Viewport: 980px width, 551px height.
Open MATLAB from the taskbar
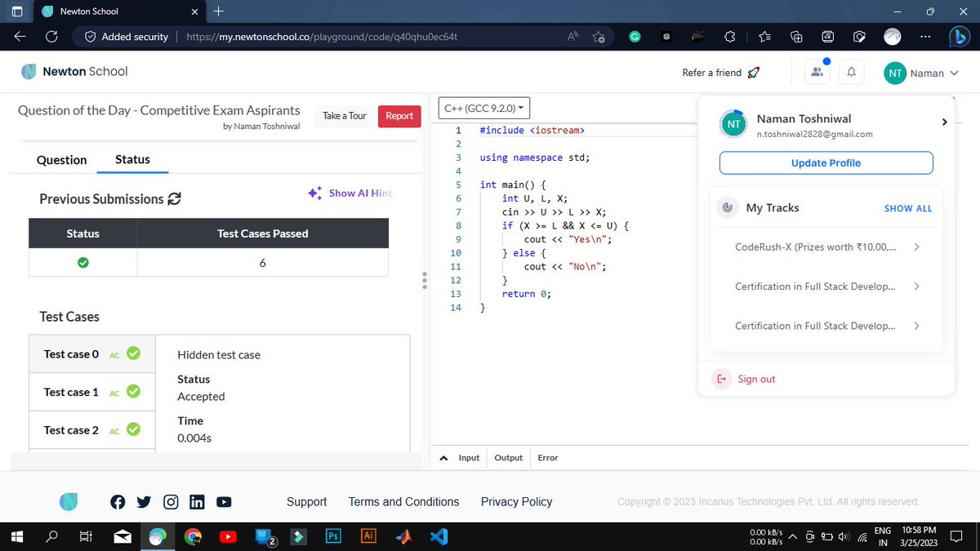coord(403,536)
